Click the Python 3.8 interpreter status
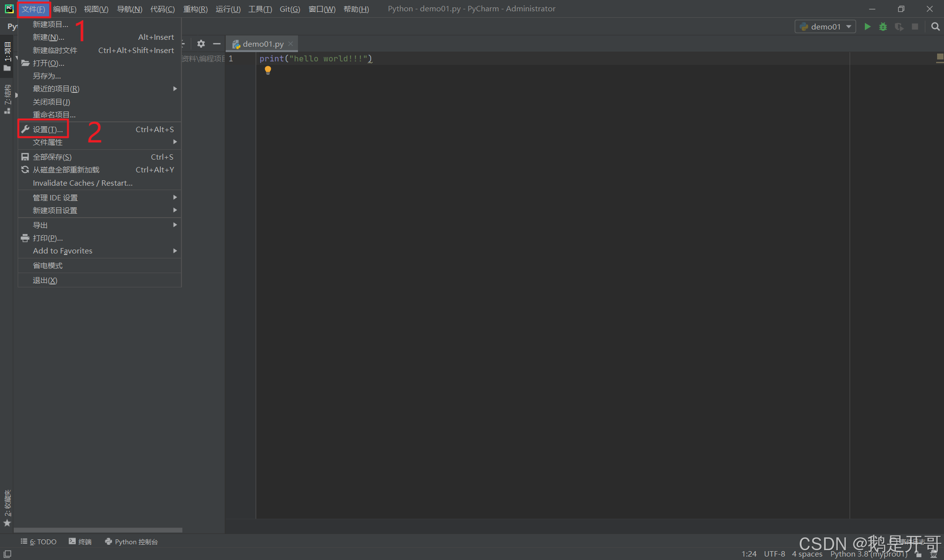 (x=868, y=554)
